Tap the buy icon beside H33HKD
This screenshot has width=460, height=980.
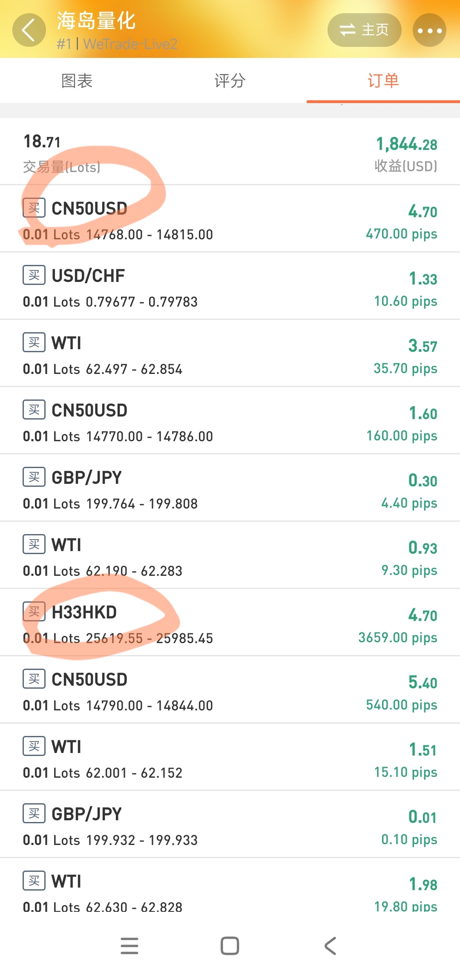pos(34,612)
